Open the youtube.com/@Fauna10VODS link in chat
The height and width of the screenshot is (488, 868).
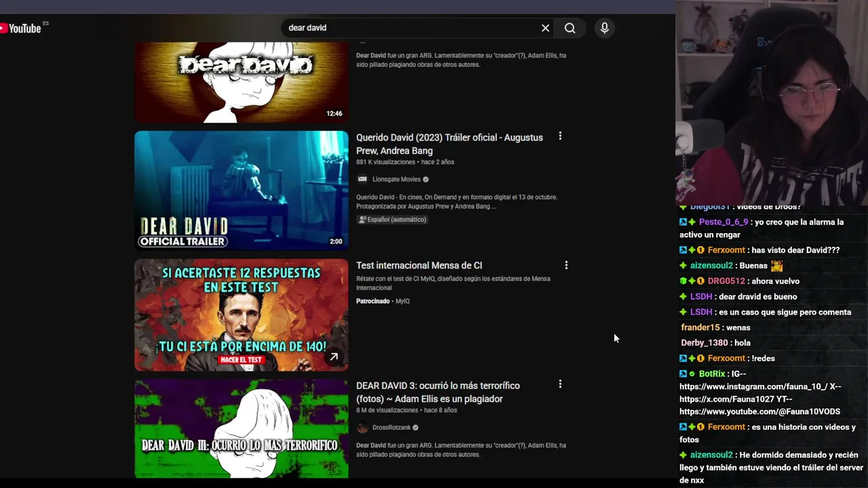[759, 411]
